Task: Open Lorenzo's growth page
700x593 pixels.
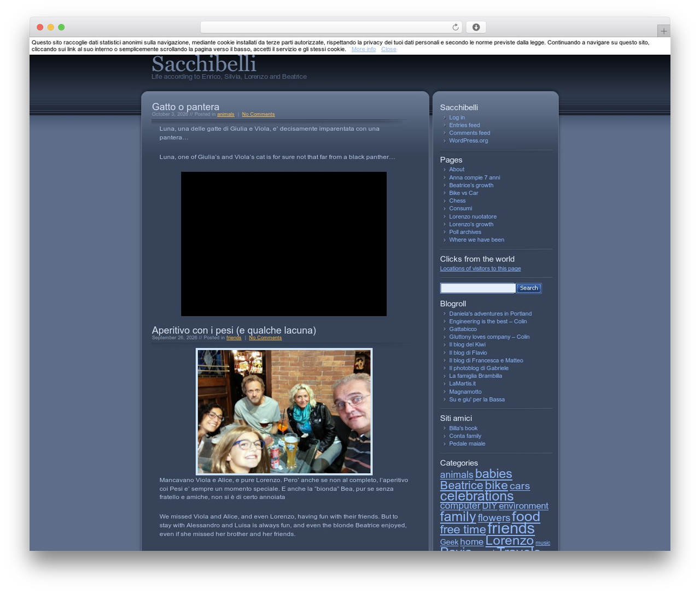Action: [471, 224]
